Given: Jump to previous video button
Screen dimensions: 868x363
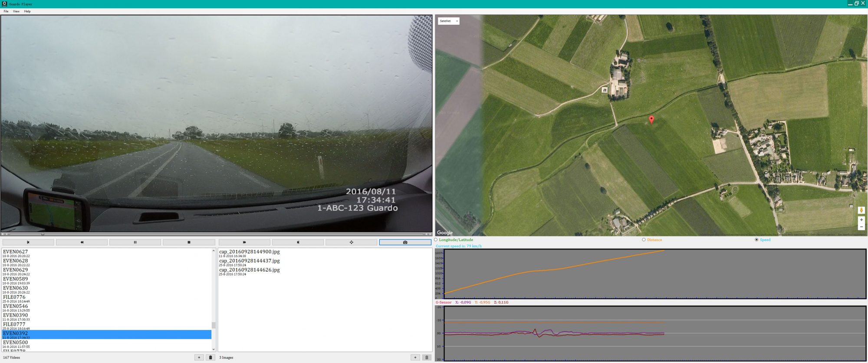Looking at the screenshot, I should click(28, 242).
